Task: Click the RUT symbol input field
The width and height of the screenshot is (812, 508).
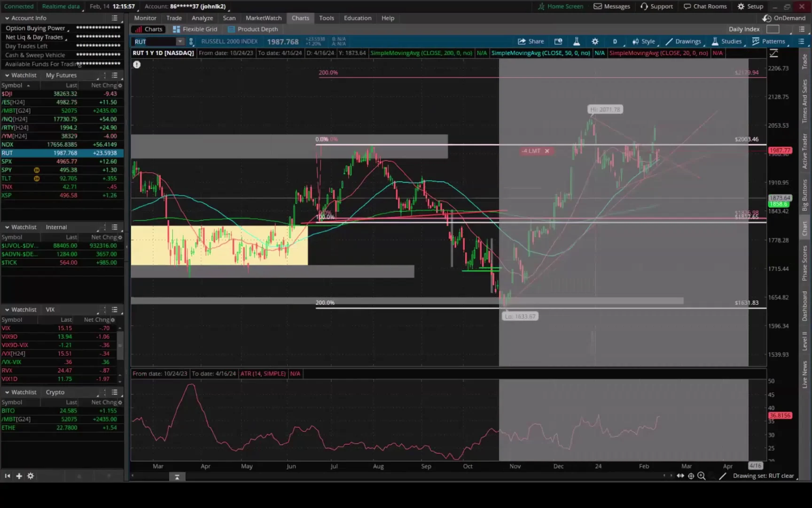Action: pos(154,41)
